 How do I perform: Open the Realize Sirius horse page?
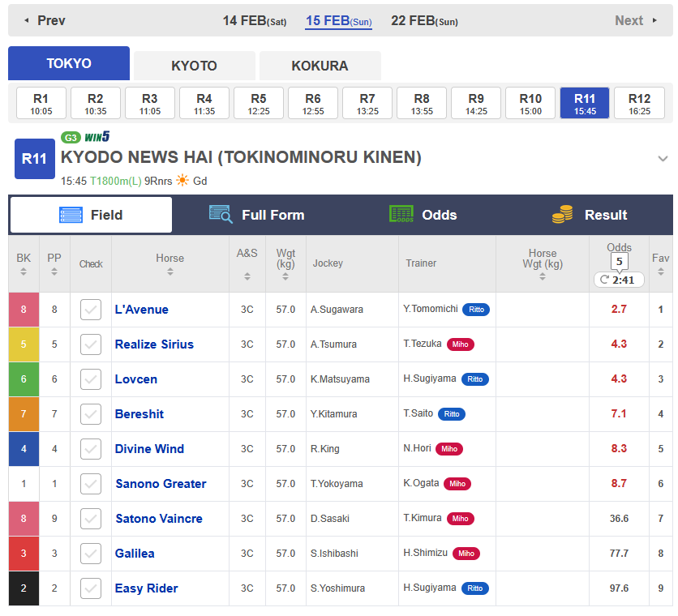(154, 344)
